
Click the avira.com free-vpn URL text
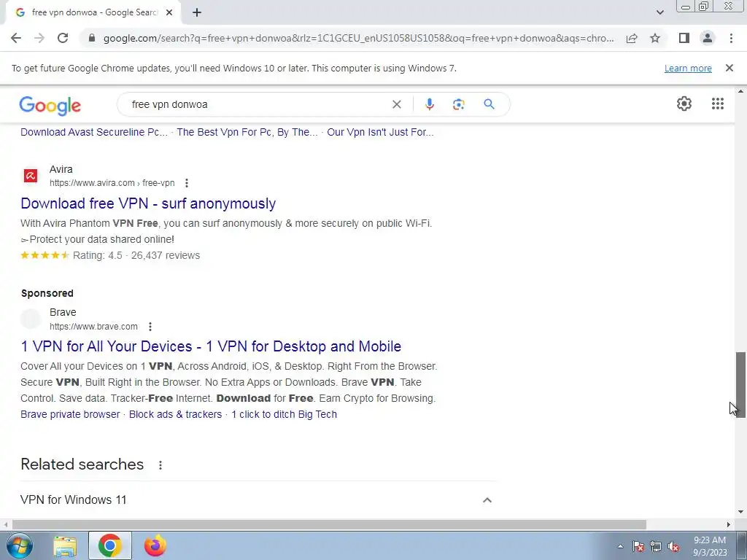click(112, 183)
